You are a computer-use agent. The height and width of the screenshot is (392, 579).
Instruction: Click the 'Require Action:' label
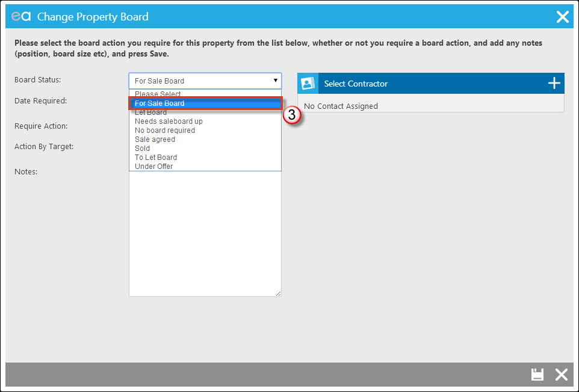[x=41, y=126]
